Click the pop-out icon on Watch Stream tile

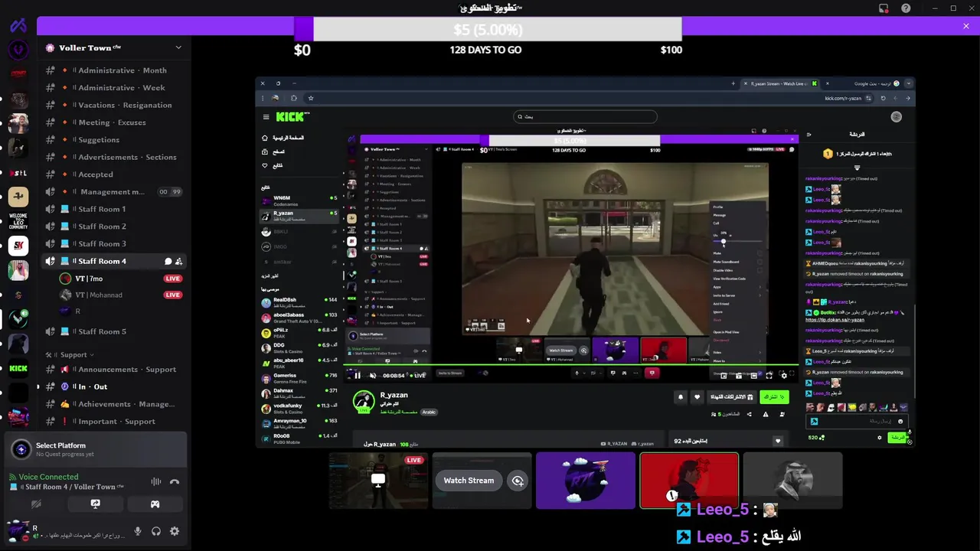pos(518,481)
